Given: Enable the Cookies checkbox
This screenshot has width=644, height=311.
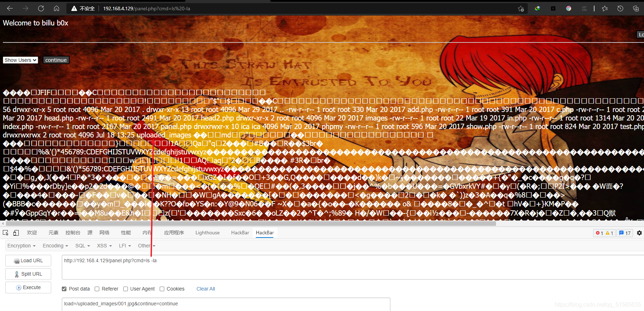Looking at the screenshot, I should (162, 289).
